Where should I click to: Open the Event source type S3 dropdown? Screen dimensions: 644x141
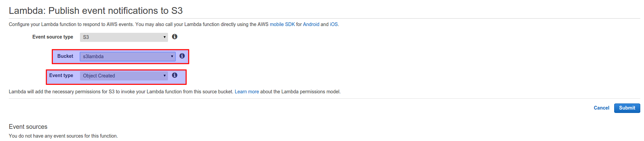click(124, 37)
